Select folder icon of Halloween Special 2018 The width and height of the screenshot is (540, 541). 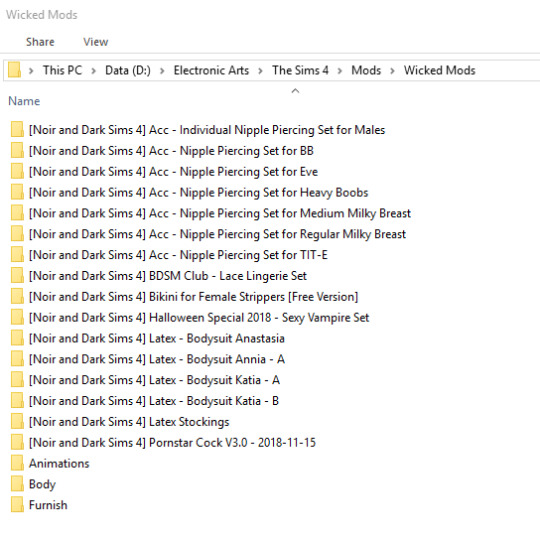[17, 317]
